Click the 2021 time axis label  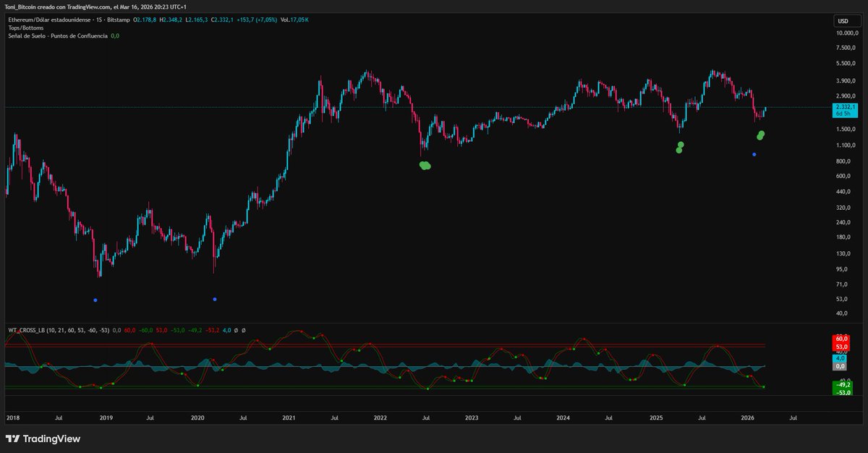pyautogui.click(x=289, y=418)
